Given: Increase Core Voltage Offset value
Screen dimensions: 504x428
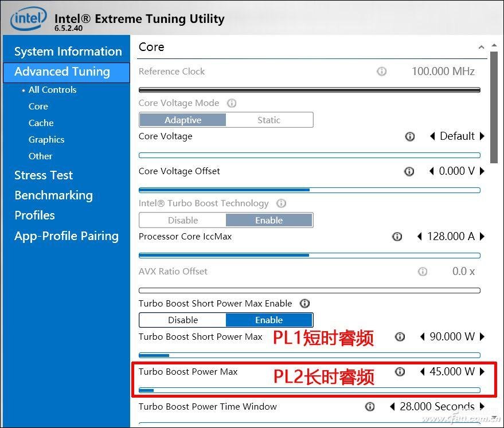Looking at the screenshot, I should pyautogui.click(x=482, y=171).
